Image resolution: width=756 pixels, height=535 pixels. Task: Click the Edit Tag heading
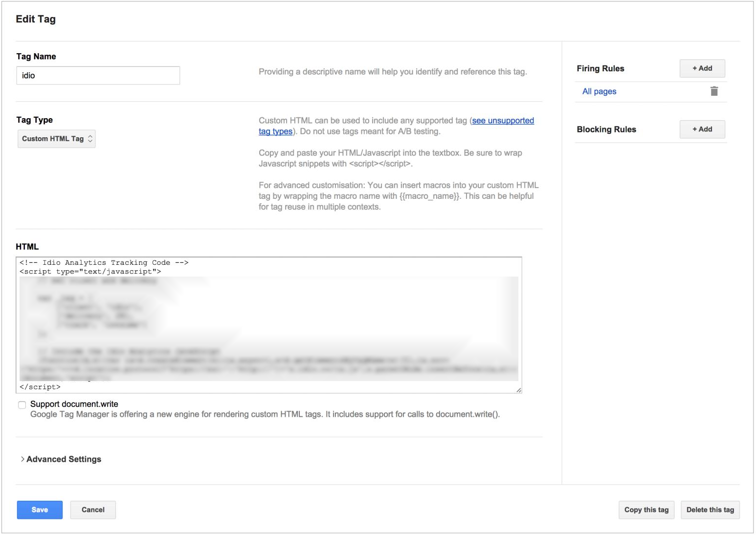(36, 19)
